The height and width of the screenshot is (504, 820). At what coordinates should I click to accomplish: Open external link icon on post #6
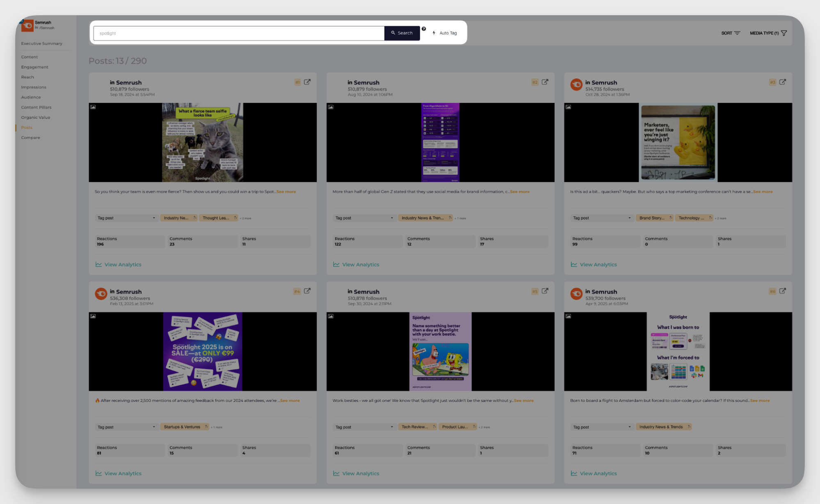pos(783,291)
